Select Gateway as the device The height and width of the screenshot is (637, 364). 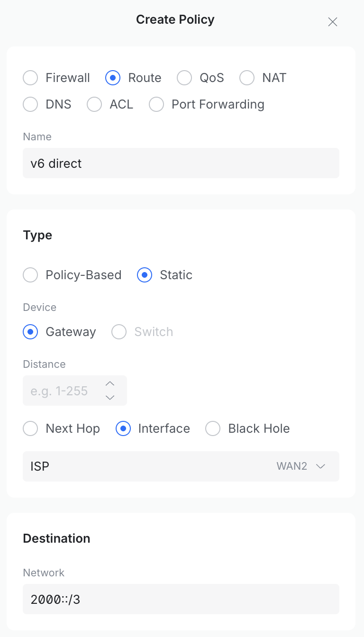[30, 332]
